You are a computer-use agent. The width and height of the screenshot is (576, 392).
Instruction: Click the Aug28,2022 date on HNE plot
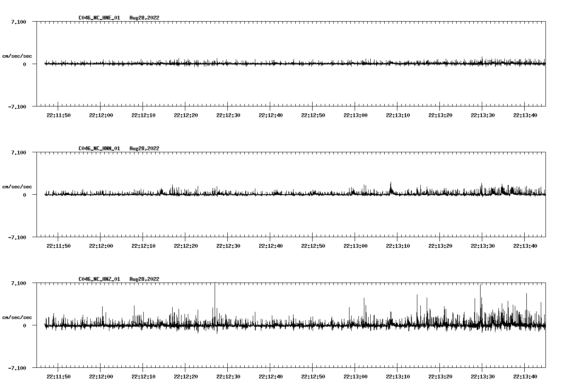click(x=144, y=18)
